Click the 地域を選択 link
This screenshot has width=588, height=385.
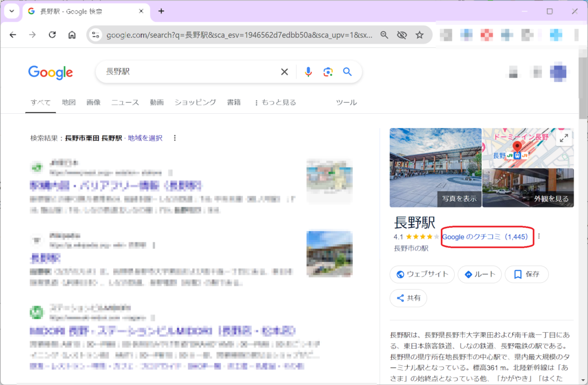(145, 138)
